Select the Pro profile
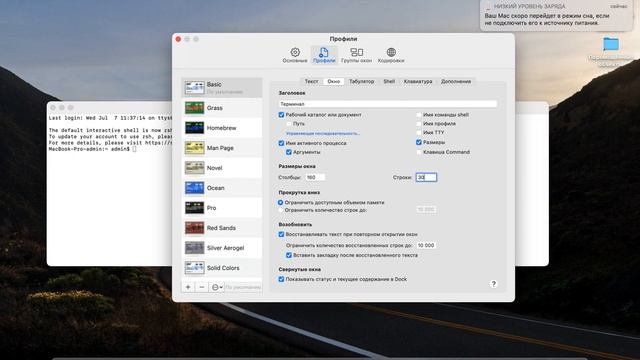This screenshot has height=360, width=640. tap(222, 208)
